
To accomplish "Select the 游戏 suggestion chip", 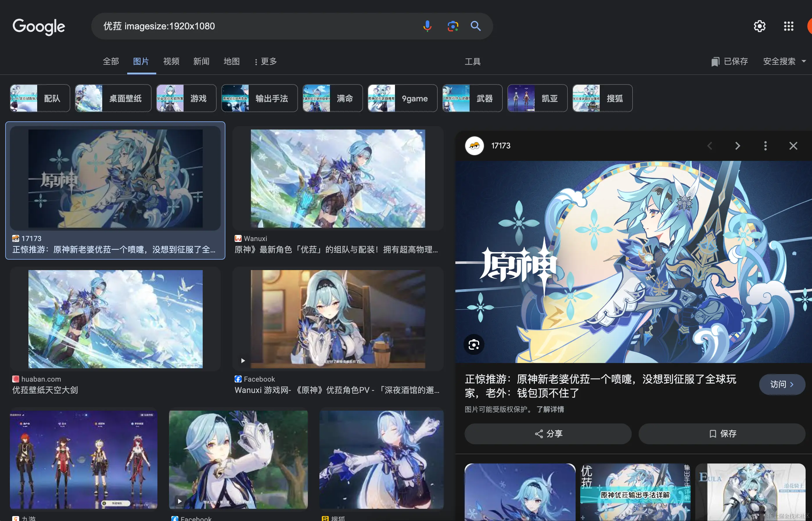I will pyautogui.click(x=186, y=98).
